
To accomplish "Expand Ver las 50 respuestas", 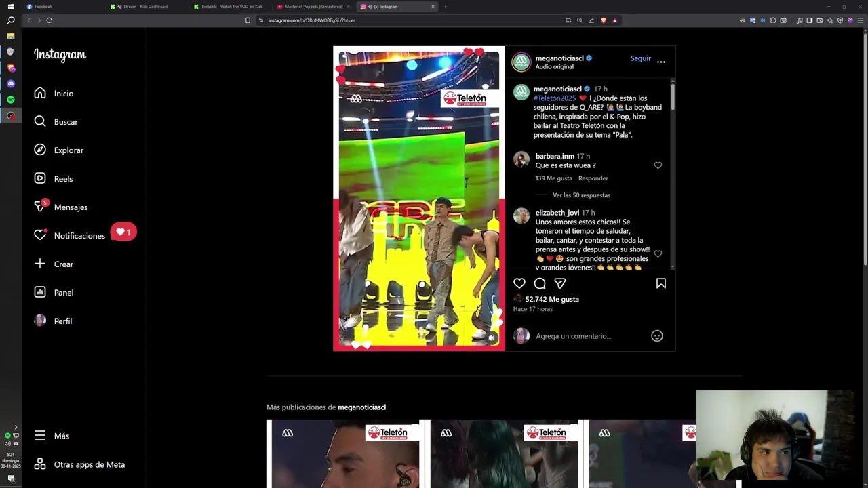I will pos(581,195).
